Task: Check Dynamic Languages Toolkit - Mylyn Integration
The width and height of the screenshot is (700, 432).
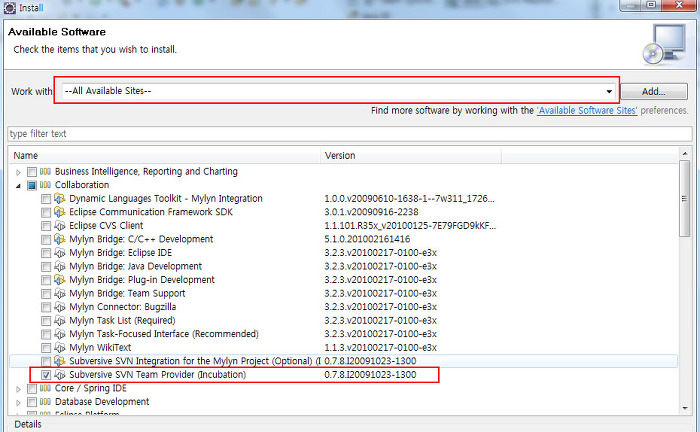Action: coord(46,199)
